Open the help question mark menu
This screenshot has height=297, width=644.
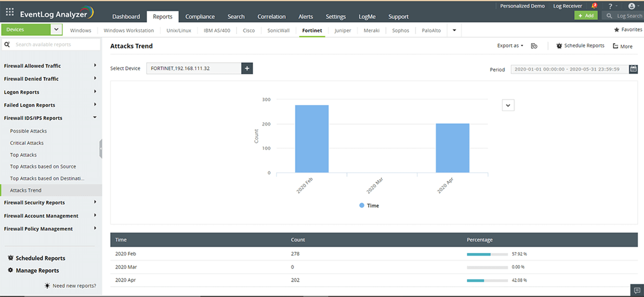point(611,6)
